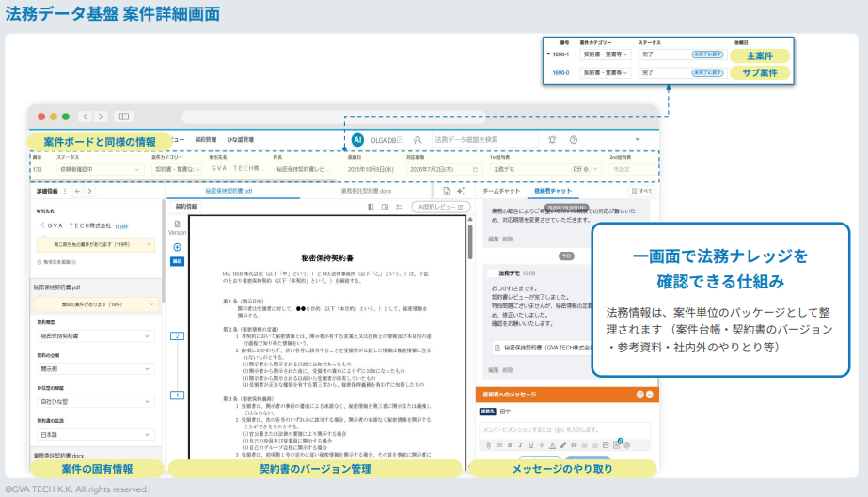Switch to the 業務委託契約書.docx tab
Image resolution: width=868 pixels, height=497 pixels.
[x=366, y=191]
